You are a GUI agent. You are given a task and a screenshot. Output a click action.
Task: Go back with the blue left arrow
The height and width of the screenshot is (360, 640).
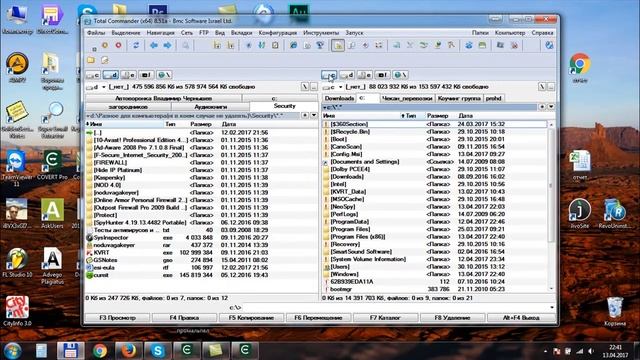tap(154, 45)
